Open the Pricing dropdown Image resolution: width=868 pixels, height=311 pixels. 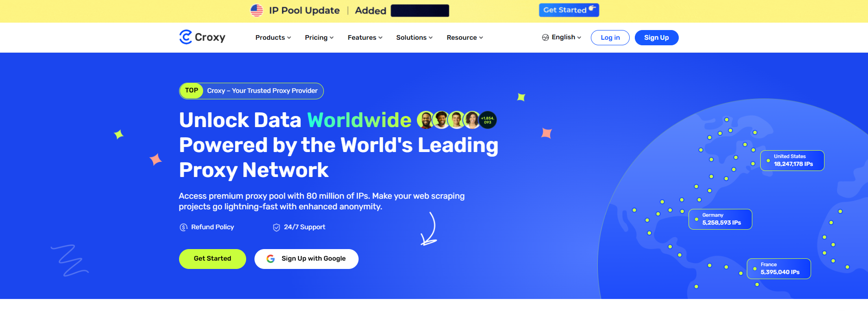click(x=319, y=37)
